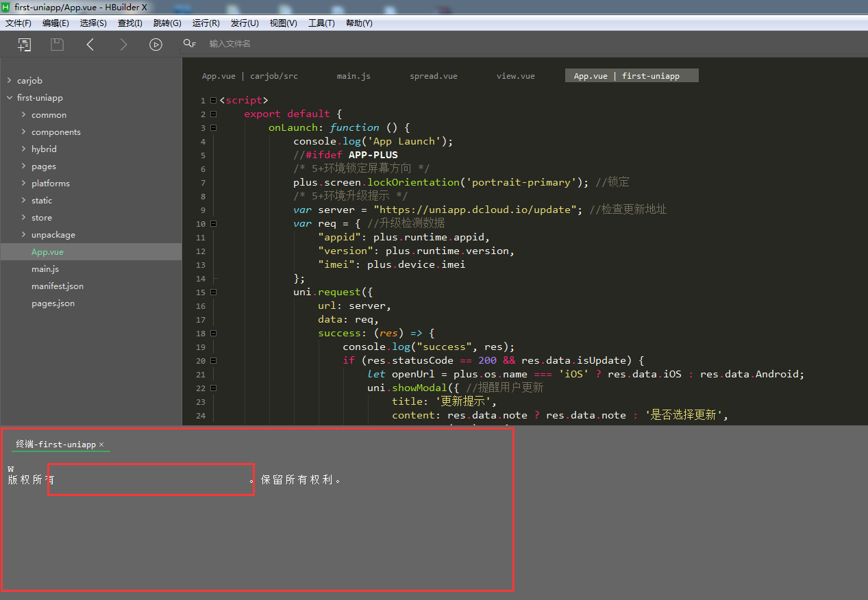This screenshot has width=868, height=600.
Task: Navigate back with the left arrow icon
Action: click(x=90, y=45)
